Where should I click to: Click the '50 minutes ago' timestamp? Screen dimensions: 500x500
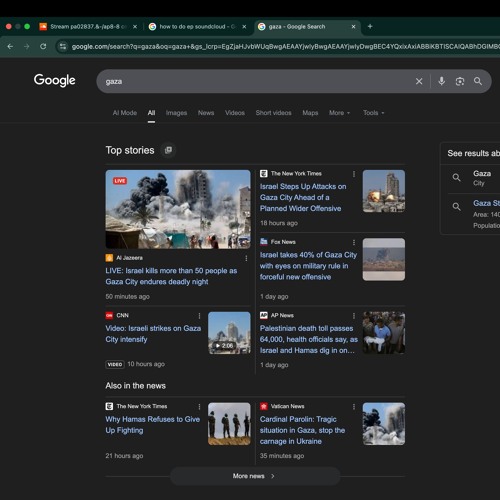point(128,297)
